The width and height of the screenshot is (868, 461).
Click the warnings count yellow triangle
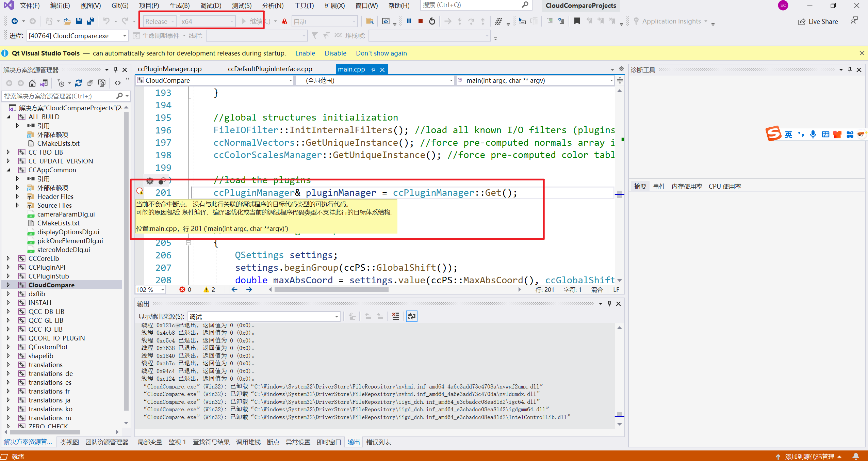[206, 289]
